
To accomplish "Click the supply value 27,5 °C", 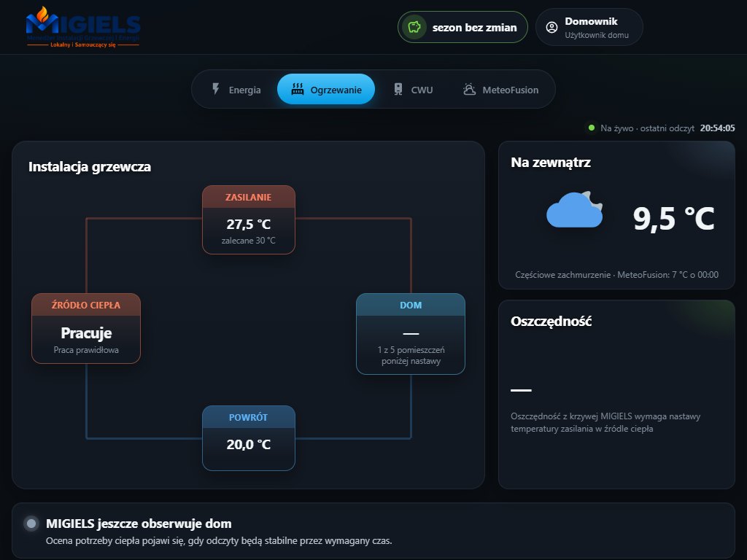I will click(249, 225).
